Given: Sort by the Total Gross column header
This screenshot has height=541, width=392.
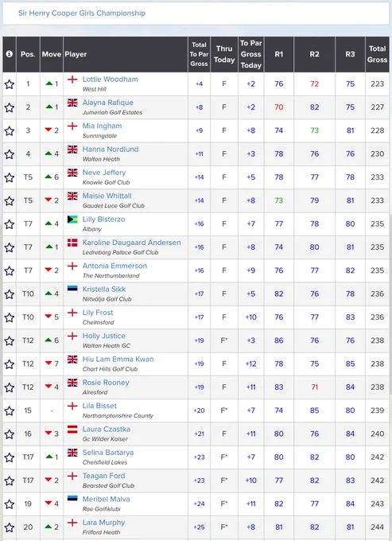Looking at the screenshot, I should pyautogui.click(x=377, y=54).
